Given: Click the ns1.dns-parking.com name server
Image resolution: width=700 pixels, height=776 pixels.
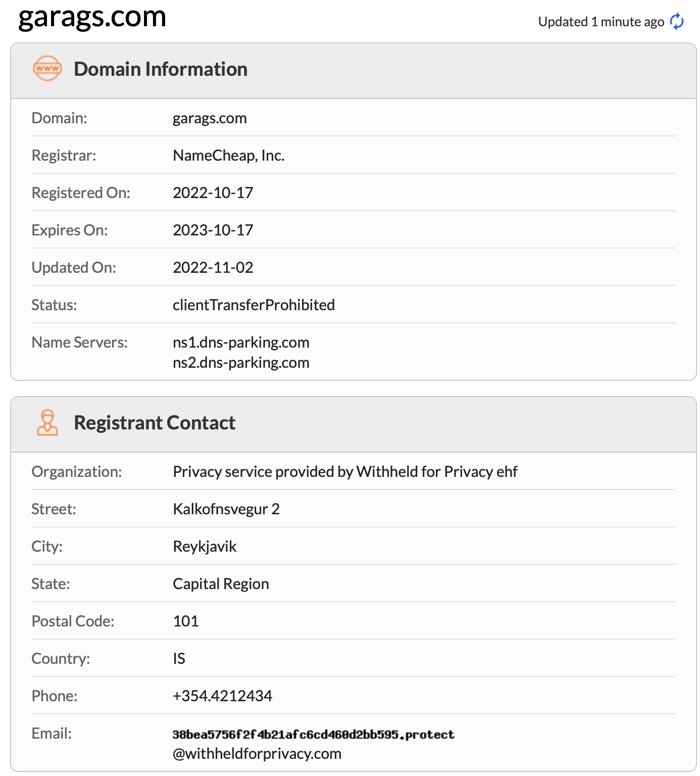Looking at the screenshot, I should point(241,343).
